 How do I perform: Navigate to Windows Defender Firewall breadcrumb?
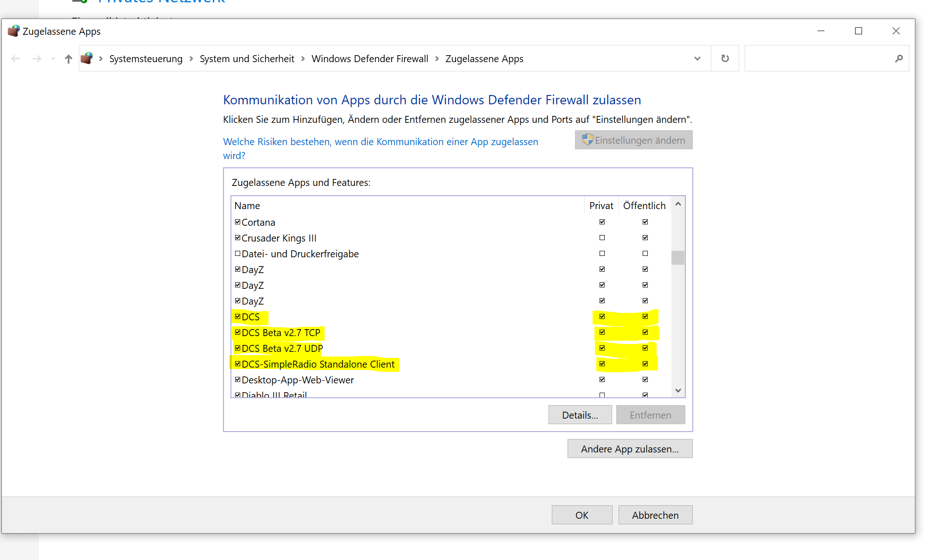click(x=370, y=59)
